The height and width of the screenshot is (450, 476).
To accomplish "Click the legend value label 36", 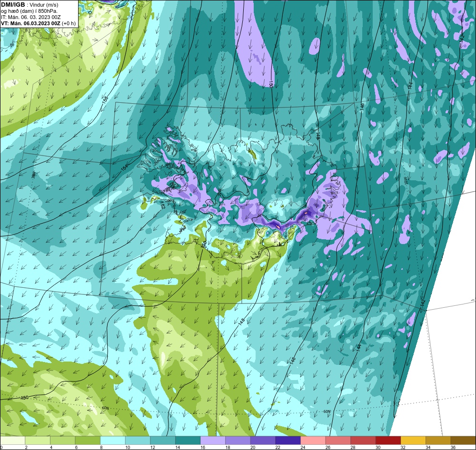I will coord(453,447).
